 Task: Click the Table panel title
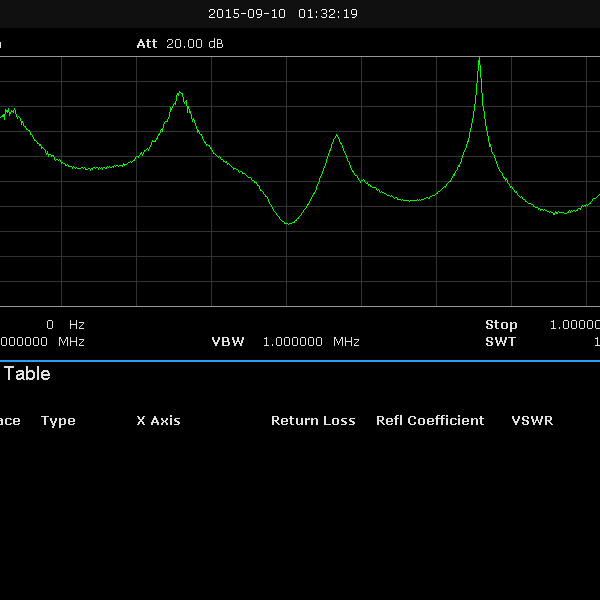point(27,375)
